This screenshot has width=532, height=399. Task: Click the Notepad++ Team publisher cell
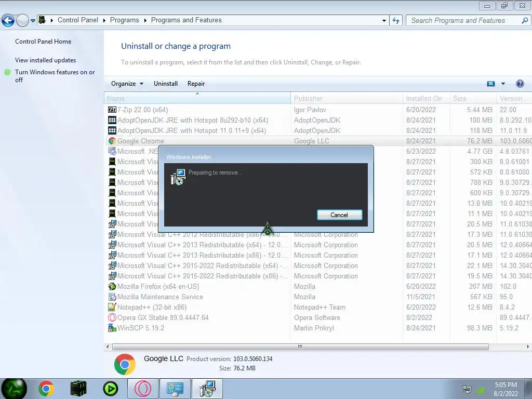coord(320,307)
